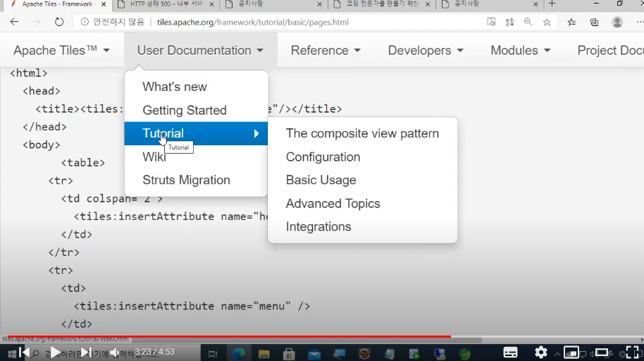The image size is (644, 361).
Task: Open the video player settings gear
Action: coord(541,353)
